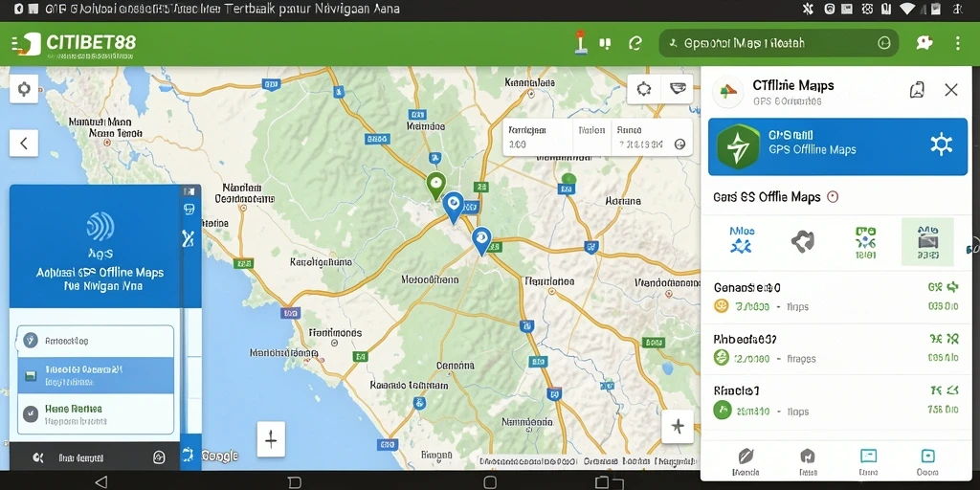
Task: Select the 'Mles' tab
Action: (x=742, y=240)
